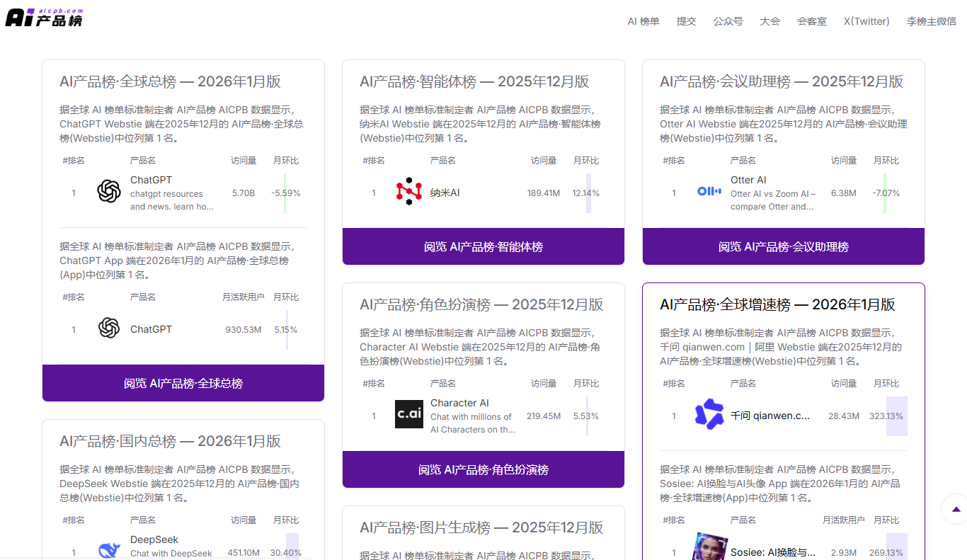Open the AI产品榜·角色扮演榜 — 2025年12月版 heading
The height and width of the screenshot is (560, 967).
(x=481, y=304)
